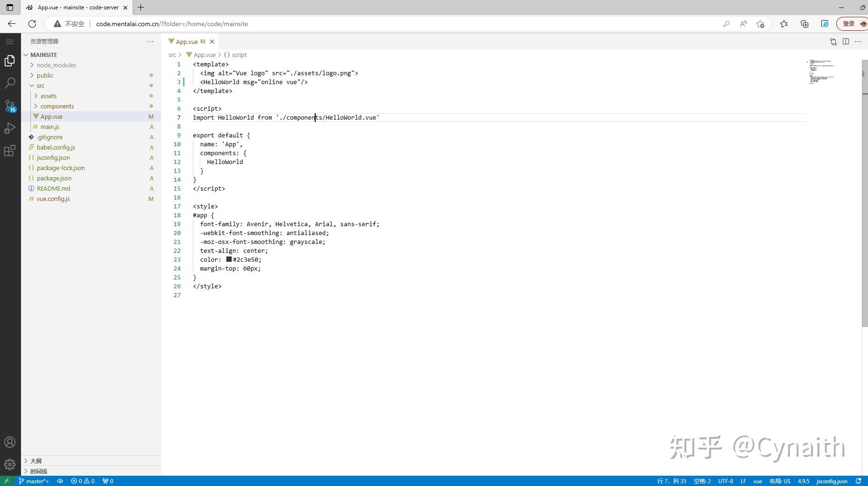
Task: Open the browser tab actions menu
Action: point(10,7)
